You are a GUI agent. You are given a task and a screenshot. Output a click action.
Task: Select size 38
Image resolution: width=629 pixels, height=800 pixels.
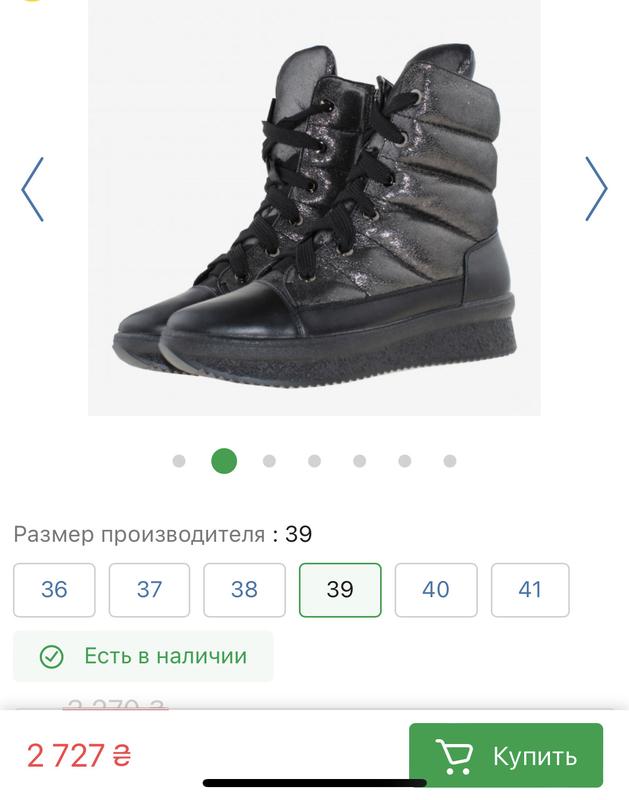244,590
